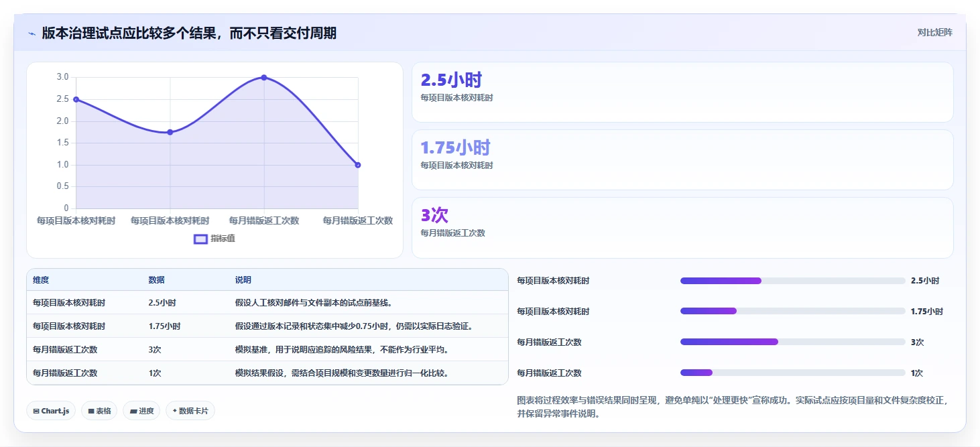Click the y-axis tick label 3.0
980x447 pixels.
62,77
